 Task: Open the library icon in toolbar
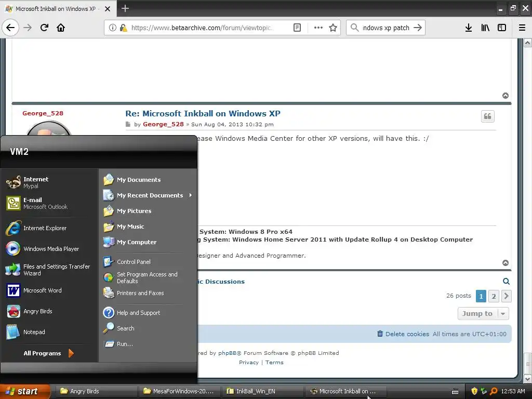485,28
